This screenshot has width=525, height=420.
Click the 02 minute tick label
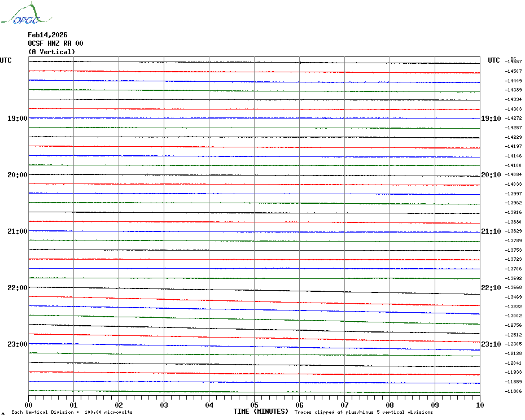point(119,405)
